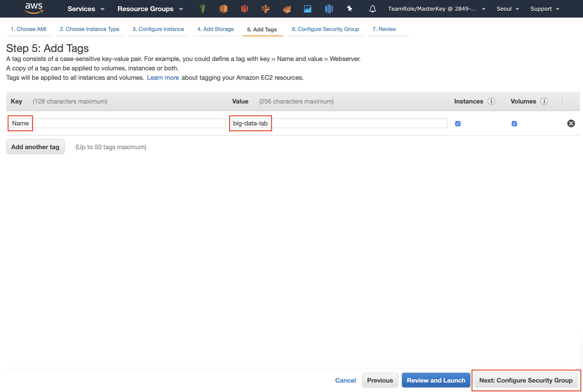
Task: Open the Learn more link about tagging
Action: tap(163, 78)
